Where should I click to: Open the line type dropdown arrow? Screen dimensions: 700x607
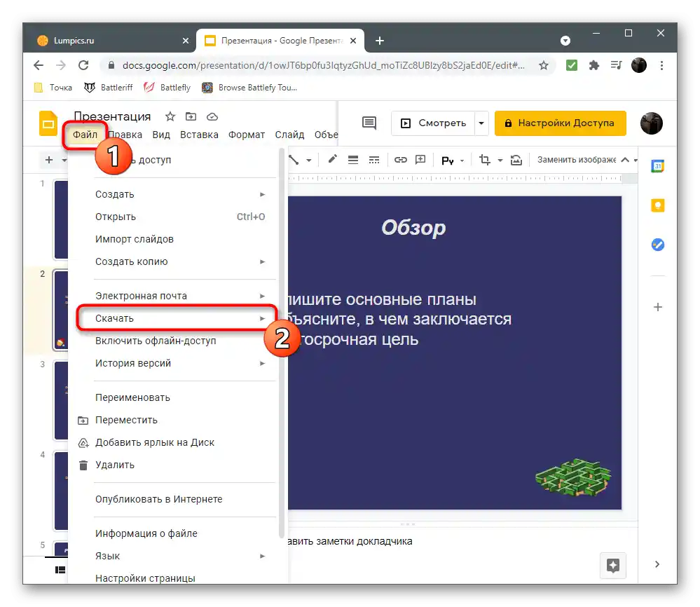point(308,160)
